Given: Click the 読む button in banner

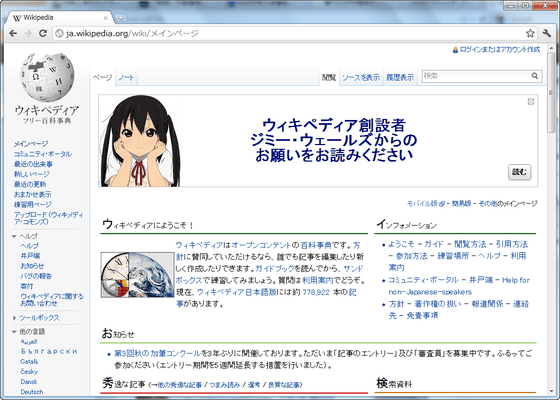Looking at the screenshot, I should pyautogui.click(x=519, y=172).
